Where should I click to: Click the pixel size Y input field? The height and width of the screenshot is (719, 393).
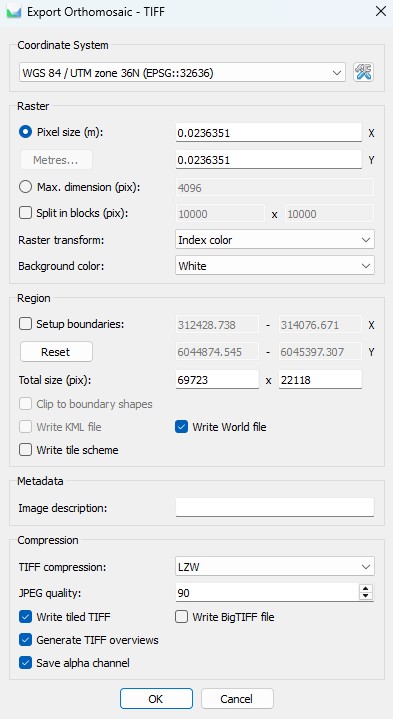pos(269,160)
